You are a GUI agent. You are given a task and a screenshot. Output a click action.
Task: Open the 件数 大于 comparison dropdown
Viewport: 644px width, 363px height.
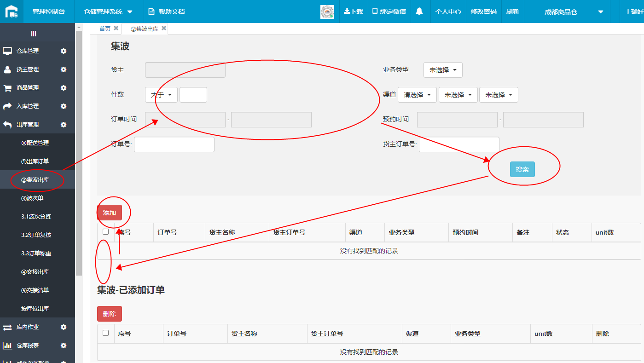tap(161, 95)
